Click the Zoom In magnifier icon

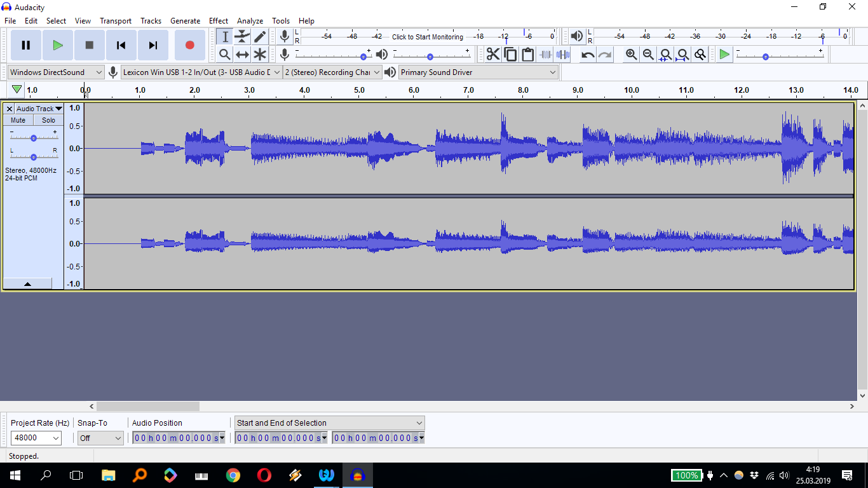coord(631,55)
